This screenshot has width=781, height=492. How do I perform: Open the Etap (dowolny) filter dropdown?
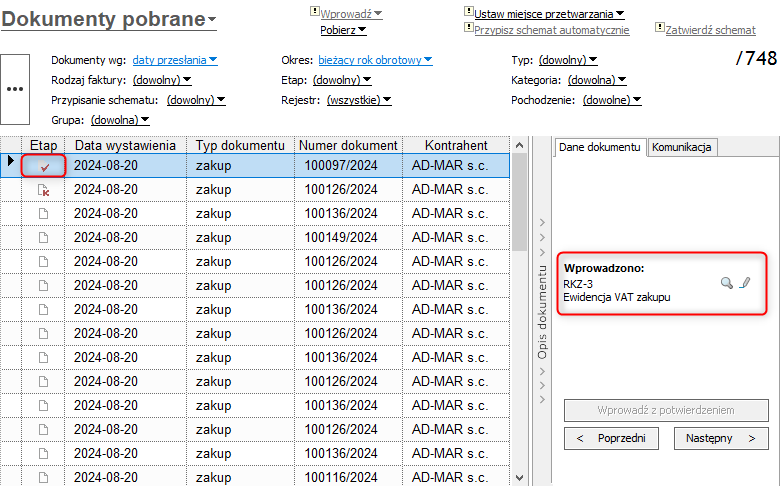(x=342, y=80)
